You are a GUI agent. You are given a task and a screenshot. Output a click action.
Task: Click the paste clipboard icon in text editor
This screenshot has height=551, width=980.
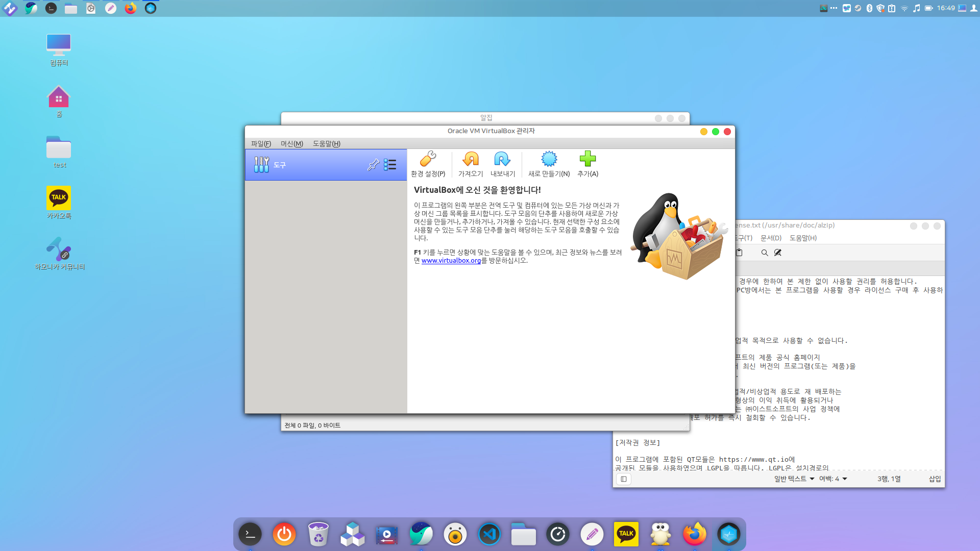[x=739, y=253]
